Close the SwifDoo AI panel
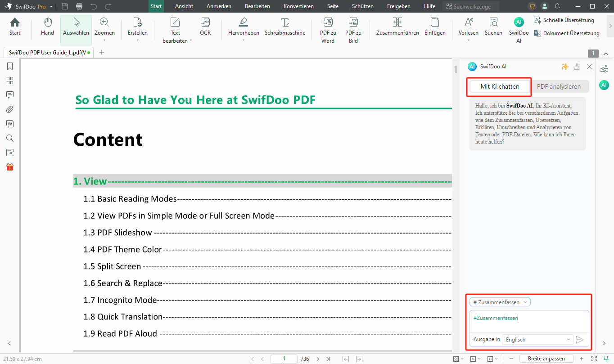The height and width of the screenshot is (364, 614). point(589,67)
